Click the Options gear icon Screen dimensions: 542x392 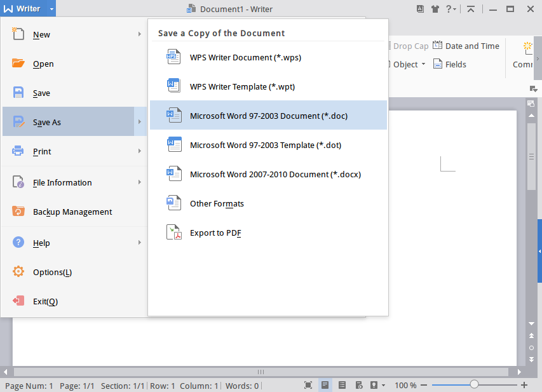[x=18, y=271]
